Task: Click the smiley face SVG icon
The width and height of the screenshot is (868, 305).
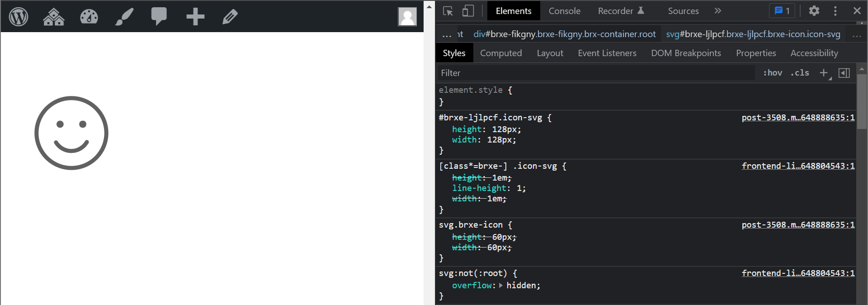Action: pyautogui.click(x=71, y=133)
